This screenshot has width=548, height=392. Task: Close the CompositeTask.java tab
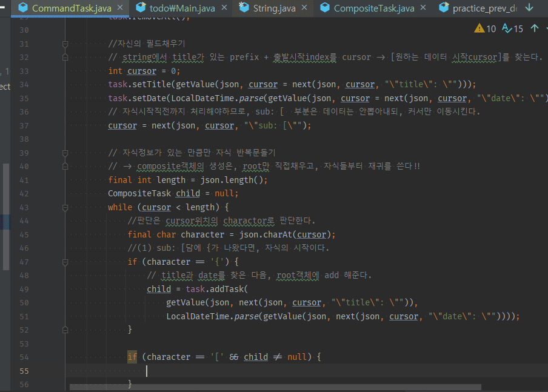pyautogui.click(x=423, y=7)
